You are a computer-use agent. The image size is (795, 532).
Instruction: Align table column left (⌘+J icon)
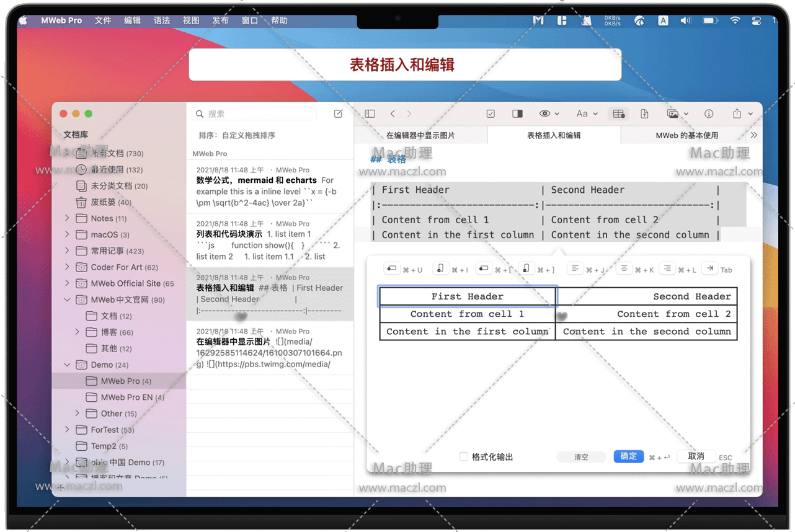coord(575,268)
